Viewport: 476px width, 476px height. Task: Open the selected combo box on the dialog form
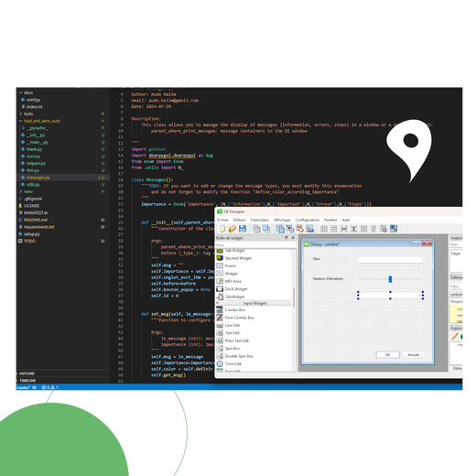click(x=390, y=296)
